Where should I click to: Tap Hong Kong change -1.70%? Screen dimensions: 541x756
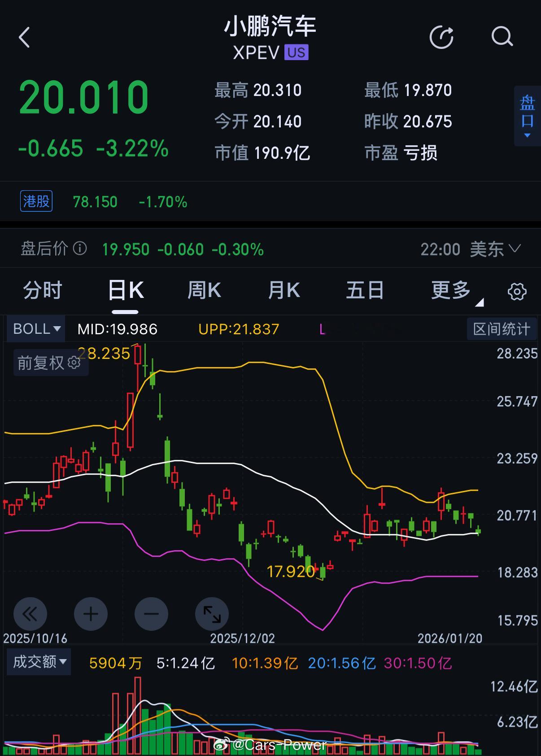click(163, 202)
